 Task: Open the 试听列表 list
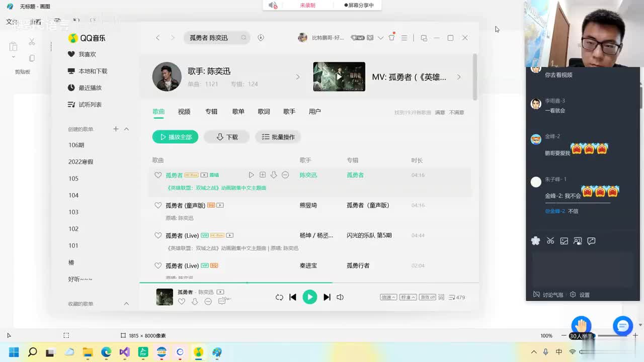[x=85, y=105]
